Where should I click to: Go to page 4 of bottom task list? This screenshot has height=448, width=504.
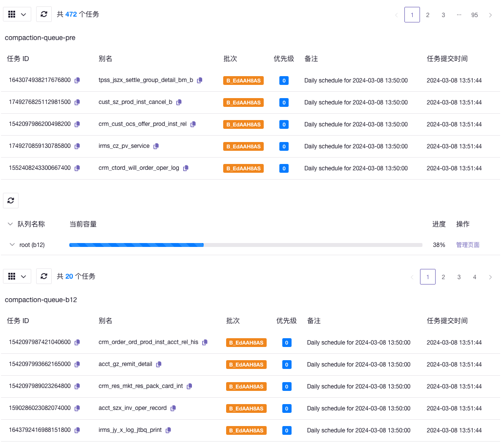pyautogui.click(x=474, y=277)
